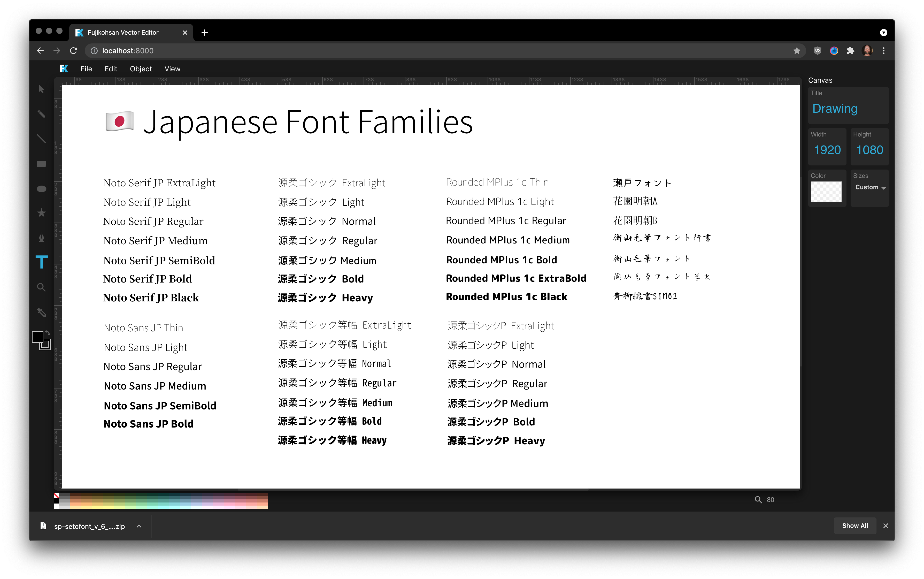This screenshot has height=579, width=924.
Task: Select the Text tool
Action: (41, 262)
